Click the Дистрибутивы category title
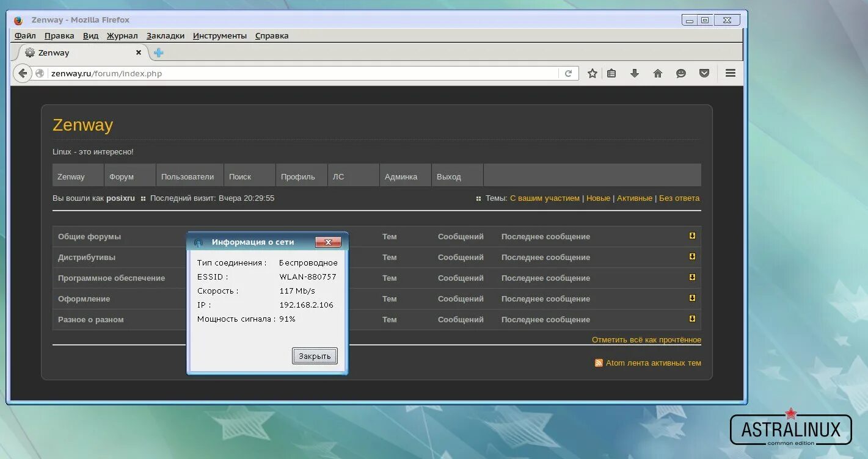Screen dimensions: 868x459 click(87, 258)
